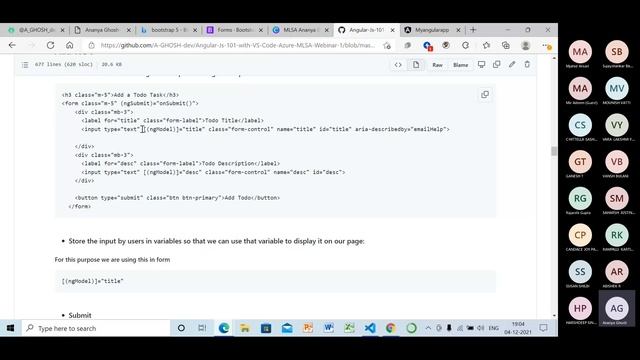Toggle the file outline list icon
The width and height of the screenshot is (640, 360).
(25, 64)
